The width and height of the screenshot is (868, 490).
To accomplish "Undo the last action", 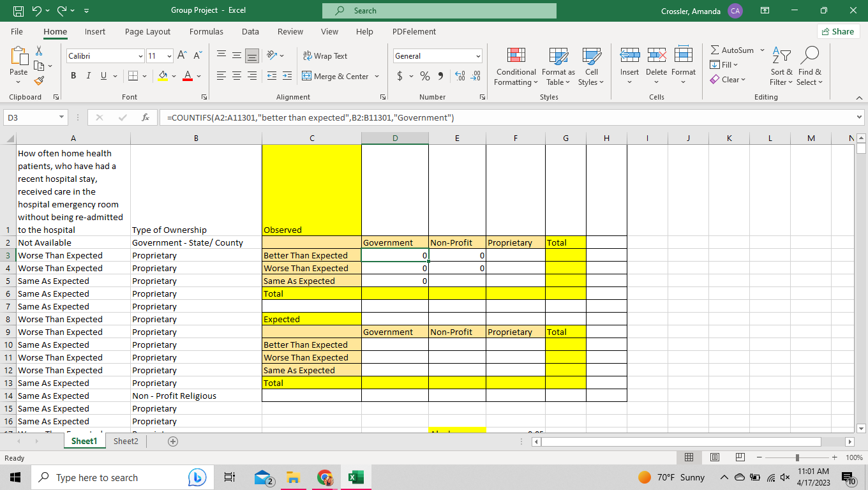I will click(36, 11).
